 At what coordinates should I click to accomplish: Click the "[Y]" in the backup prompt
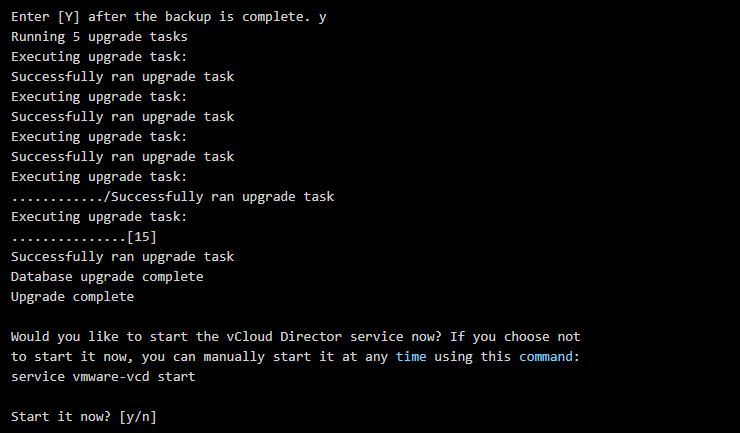[72, 16]
